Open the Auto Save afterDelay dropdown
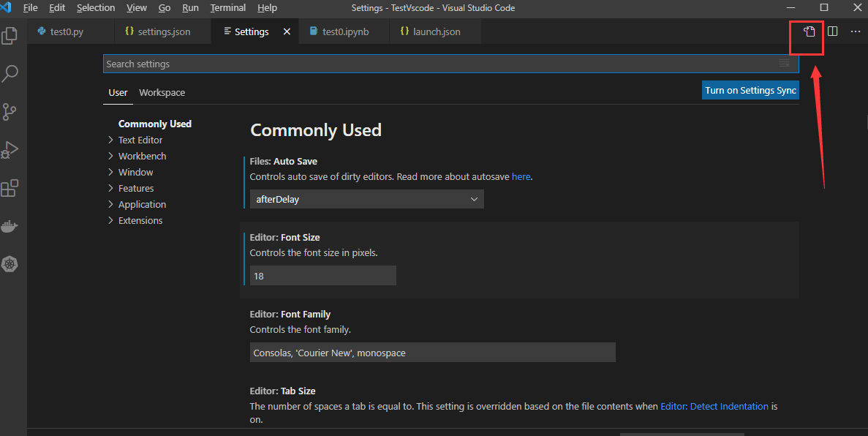The width and height of the screenshot is (868, 436). (x=366, y=200)
